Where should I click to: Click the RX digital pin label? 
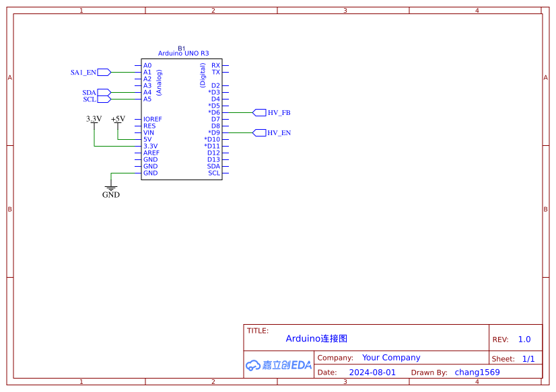click(215, 65)
